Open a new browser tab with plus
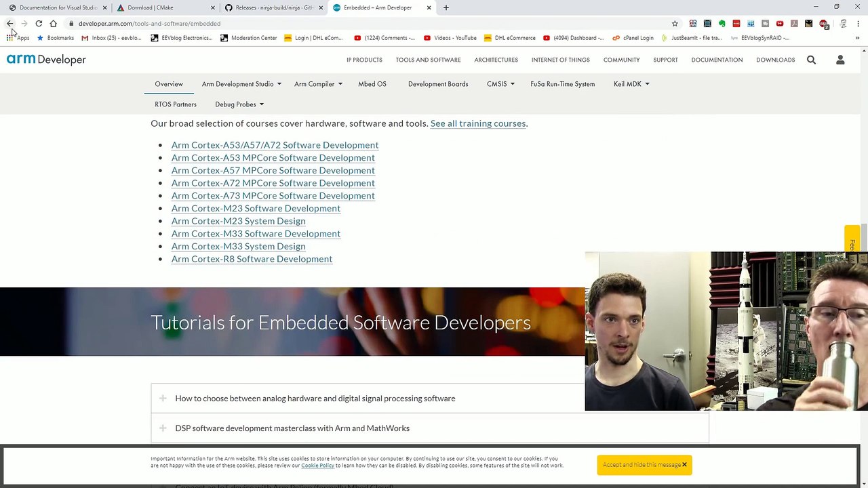 tap(446, 7)
